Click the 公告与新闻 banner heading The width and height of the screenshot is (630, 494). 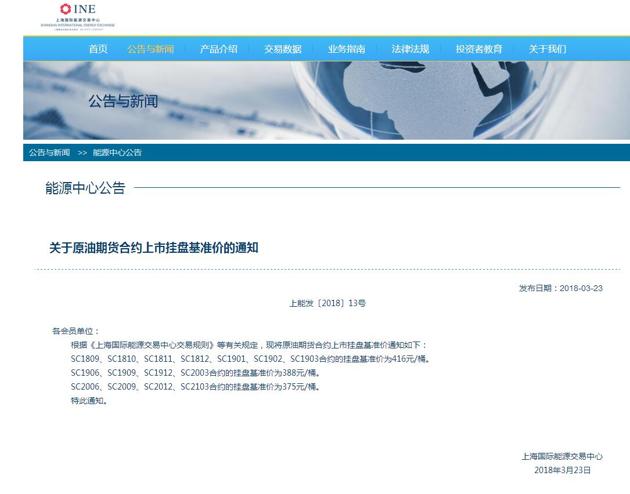pos(123,101)
